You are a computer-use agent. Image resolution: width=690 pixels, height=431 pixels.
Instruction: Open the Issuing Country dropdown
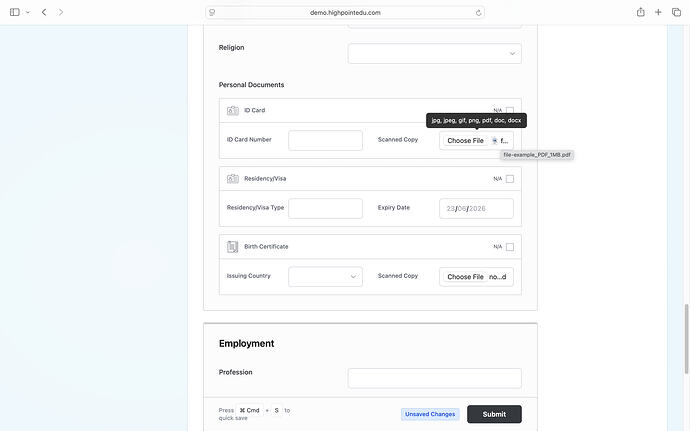click(325, 276)
